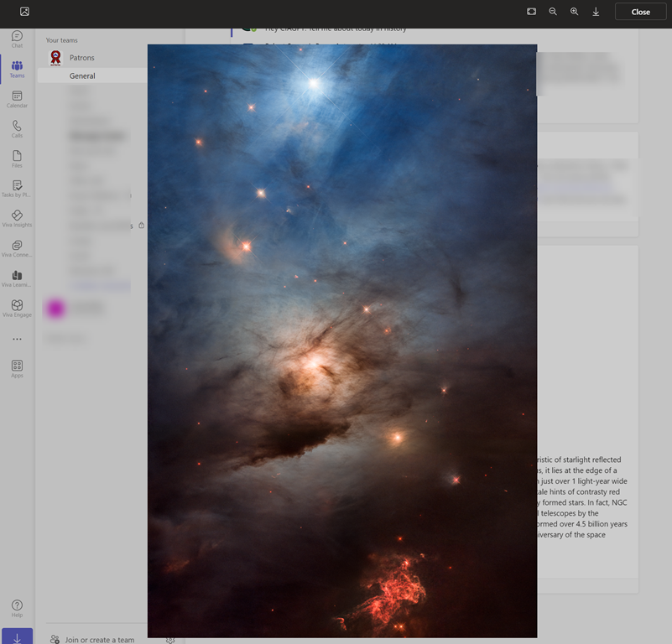Open Chat in the left rail
The width and height of the screenshot is (672, 644).
click(x=17, y=39)
